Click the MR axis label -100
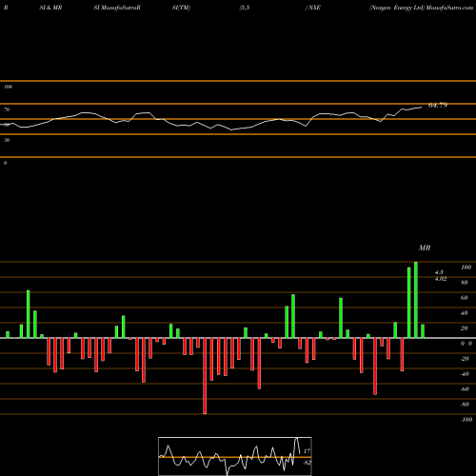The height and width of the screenshot is (476, 476). click(x=466, y=420)
